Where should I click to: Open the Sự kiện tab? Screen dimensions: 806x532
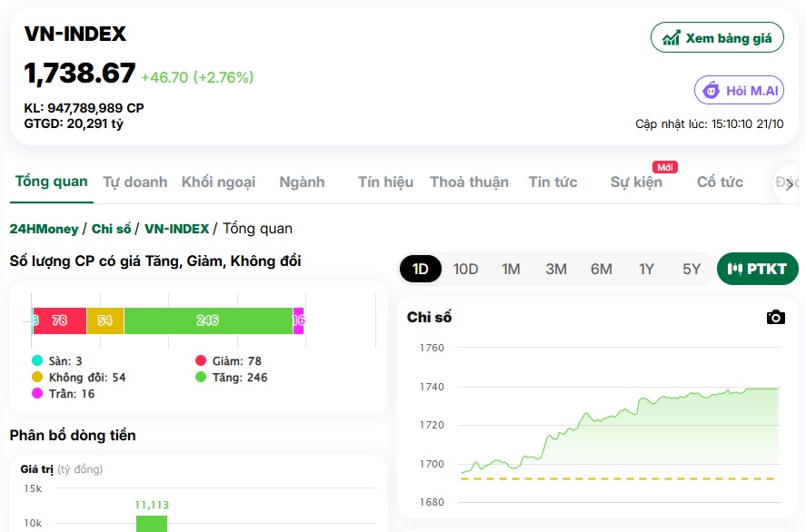coord(636,182)
